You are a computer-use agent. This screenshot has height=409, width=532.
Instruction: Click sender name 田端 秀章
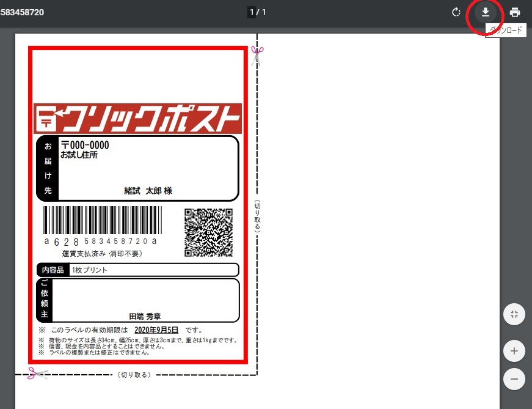tap(145, 317)
